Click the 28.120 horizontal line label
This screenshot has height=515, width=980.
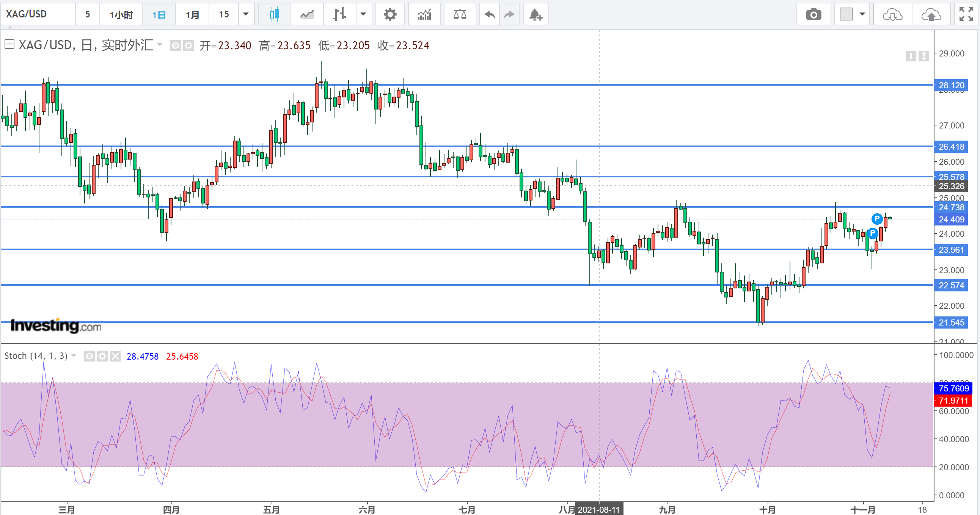[951, 85]
